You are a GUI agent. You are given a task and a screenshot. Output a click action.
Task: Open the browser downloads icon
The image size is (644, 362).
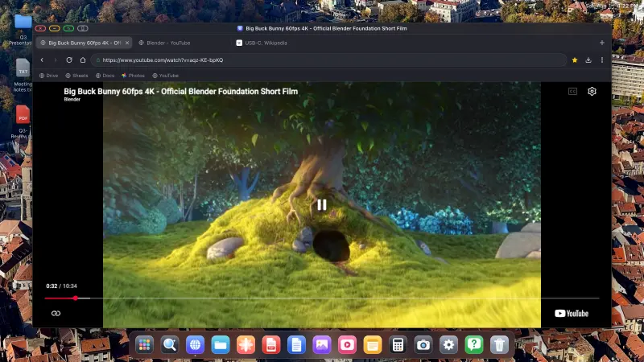click(588, 60)
